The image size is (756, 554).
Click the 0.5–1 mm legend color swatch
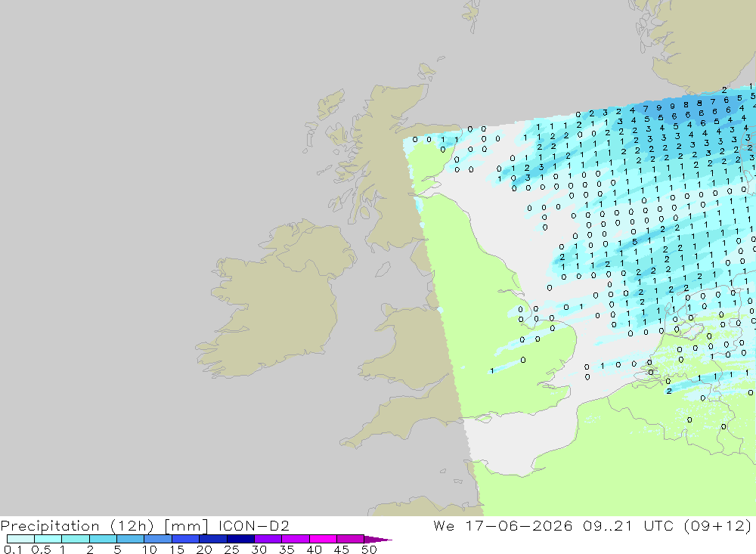click(48, 539)
